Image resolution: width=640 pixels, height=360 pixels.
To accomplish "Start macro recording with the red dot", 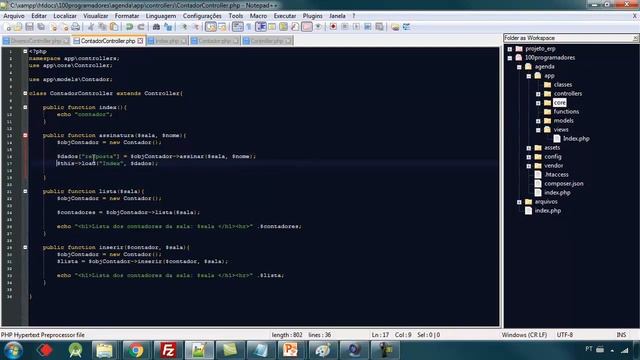I will (x=333, y=27).
